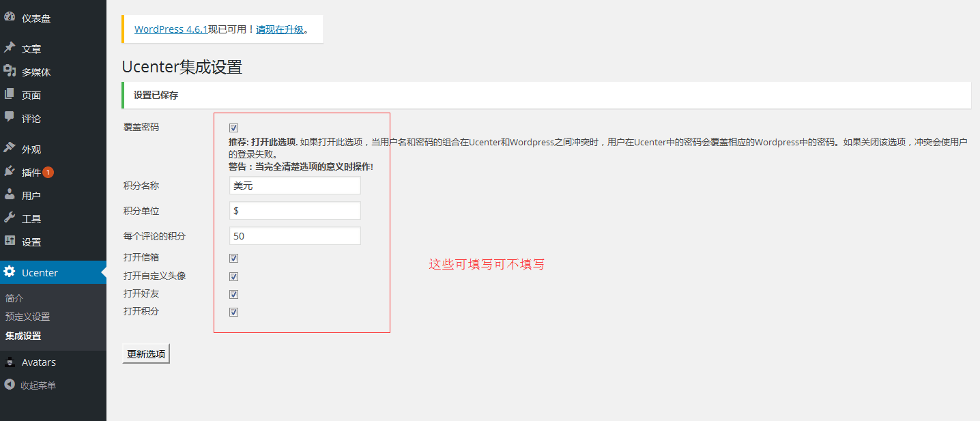Image resolution: width=980 pixels, height=421 pixels.
Task: Toggle the 覆盖密码 checkbox
Action: click(233, 128)
